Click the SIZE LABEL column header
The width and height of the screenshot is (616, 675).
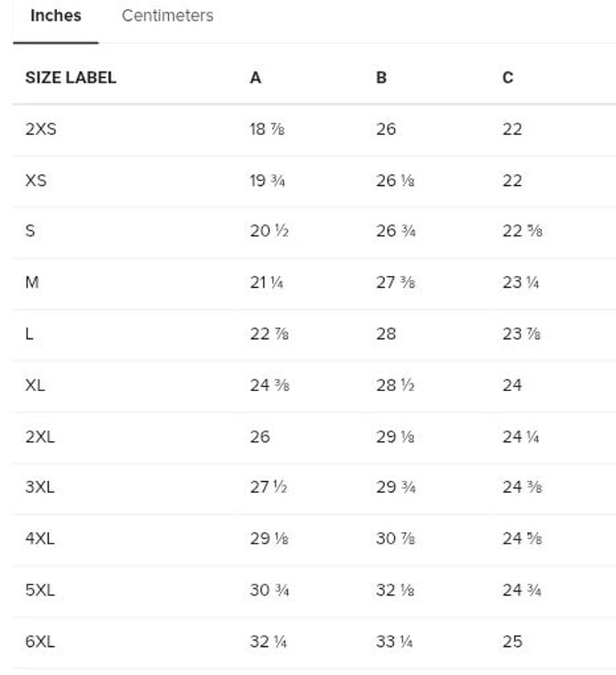71,78
